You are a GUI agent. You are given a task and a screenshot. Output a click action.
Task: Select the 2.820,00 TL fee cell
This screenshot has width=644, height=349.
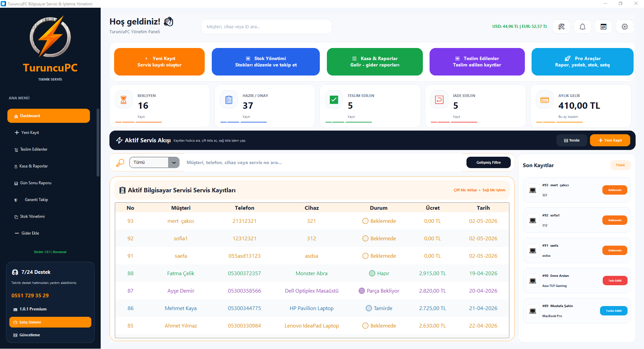click(x=433, y=291)
